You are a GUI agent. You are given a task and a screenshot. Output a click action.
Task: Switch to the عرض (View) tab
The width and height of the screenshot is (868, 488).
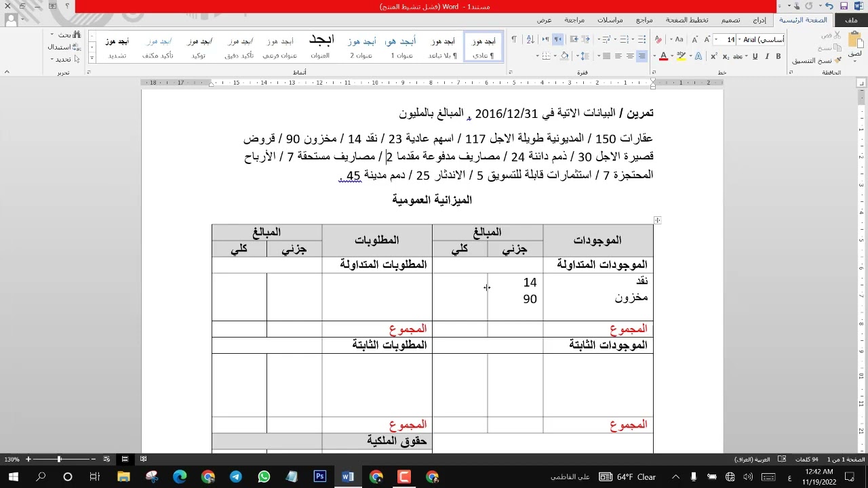tap(545, 20)
